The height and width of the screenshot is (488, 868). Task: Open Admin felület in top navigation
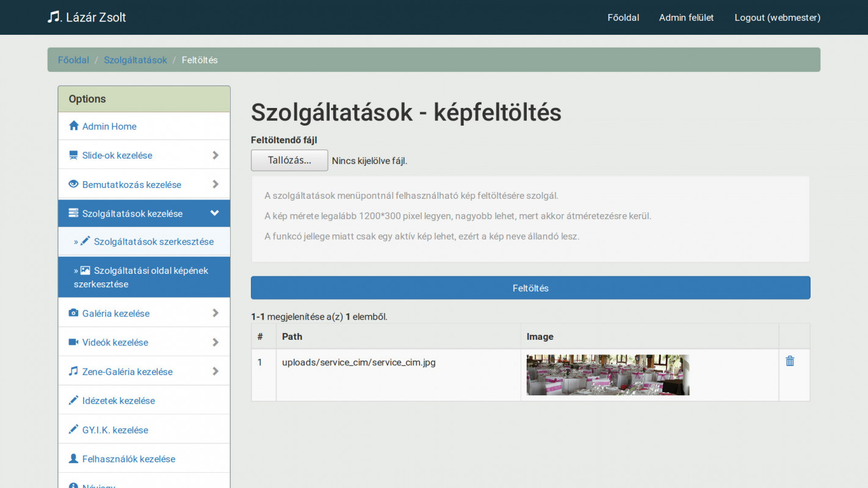(686, 18)
